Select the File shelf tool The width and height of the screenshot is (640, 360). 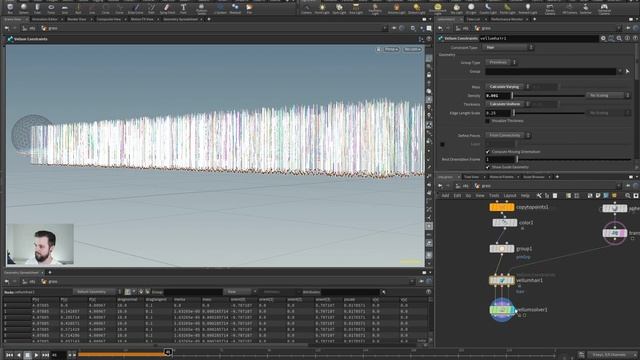pos(249,8)
